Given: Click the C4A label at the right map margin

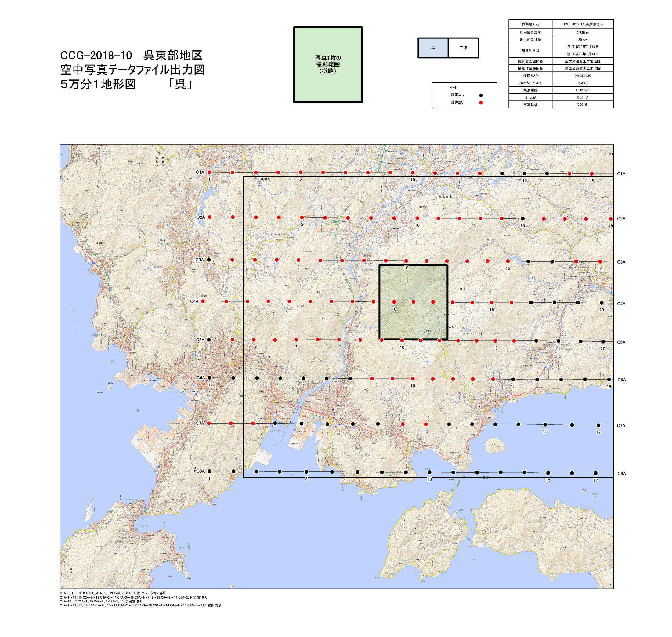Looking at the screenshot, I should click(x=621, y=304).
